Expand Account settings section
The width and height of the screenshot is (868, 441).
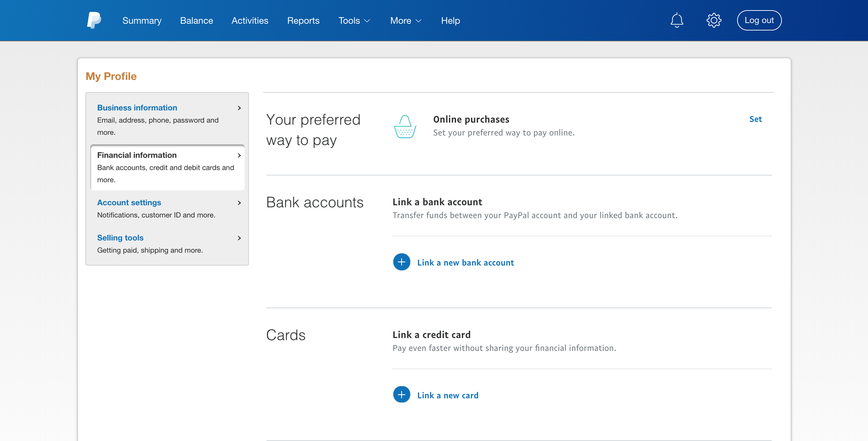pos(129,203)
